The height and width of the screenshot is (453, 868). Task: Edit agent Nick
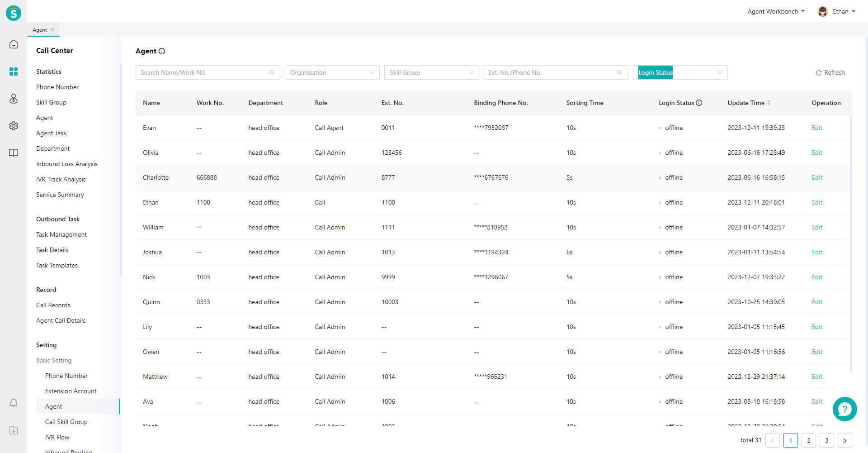[x=817, y=277]
